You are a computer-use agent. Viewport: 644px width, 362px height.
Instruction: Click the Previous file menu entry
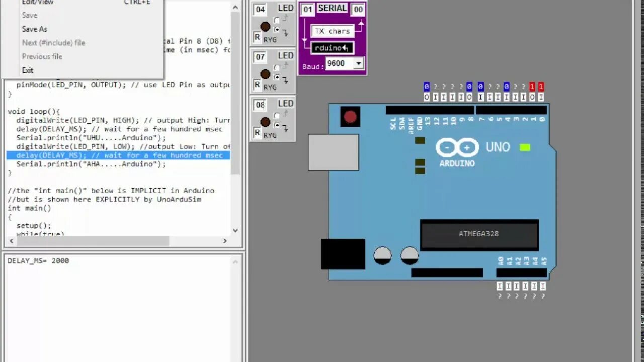(42, 56)
